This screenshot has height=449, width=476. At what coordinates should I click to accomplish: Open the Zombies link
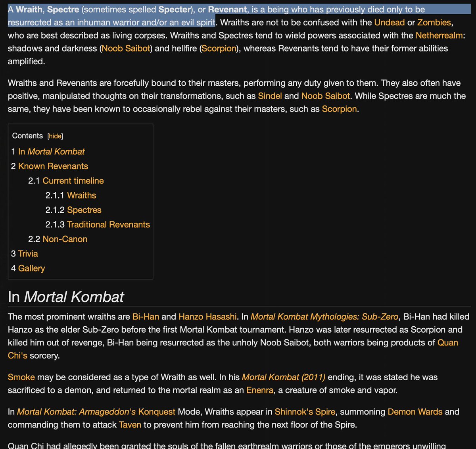pyautogui.click(x=434, y=23)
